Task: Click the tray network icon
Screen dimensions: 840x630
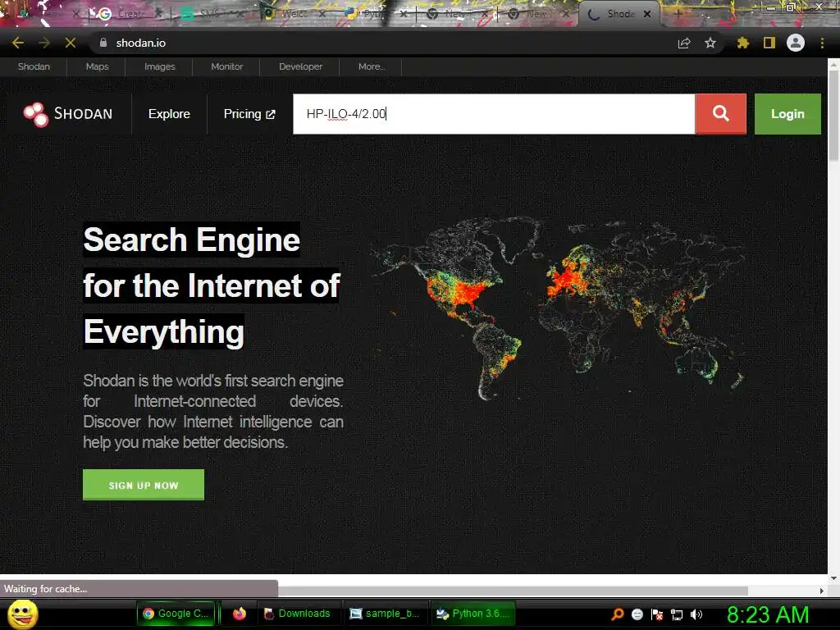Action: (677, 614)
